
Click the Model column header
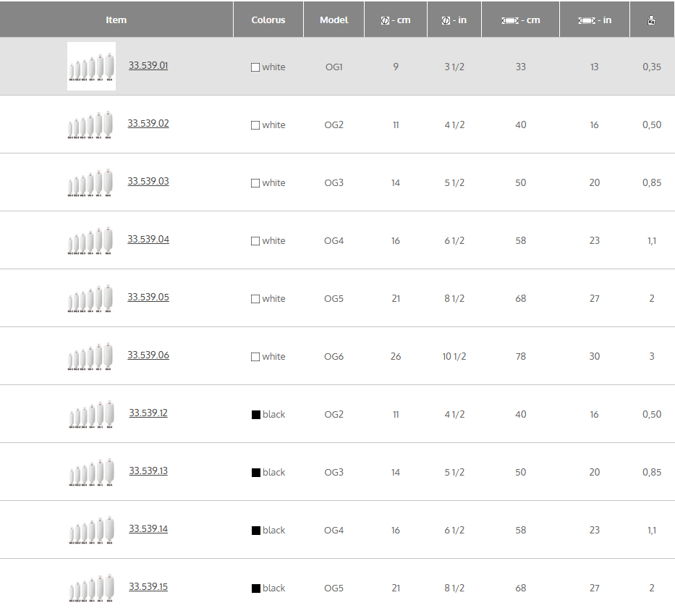click(334, 20)
